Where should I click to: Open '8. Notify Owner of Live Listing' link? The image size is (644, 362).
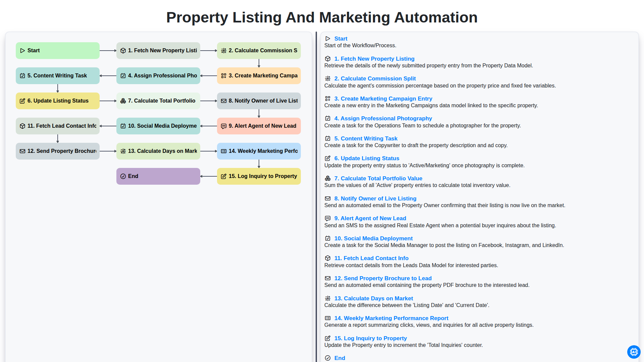375,198
